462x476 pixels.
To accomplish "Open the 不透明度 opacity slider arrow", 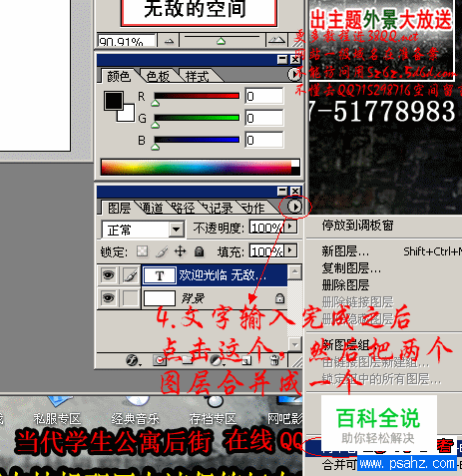I will click(290, 227).
